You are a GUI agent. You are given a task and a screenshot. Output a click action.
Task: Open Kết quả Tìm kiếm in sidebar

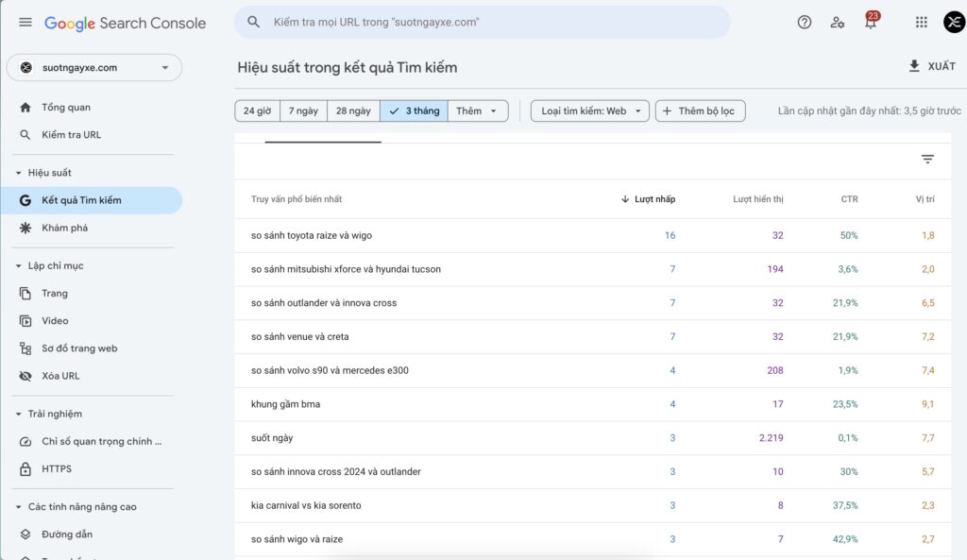click(x=93, y=200)
